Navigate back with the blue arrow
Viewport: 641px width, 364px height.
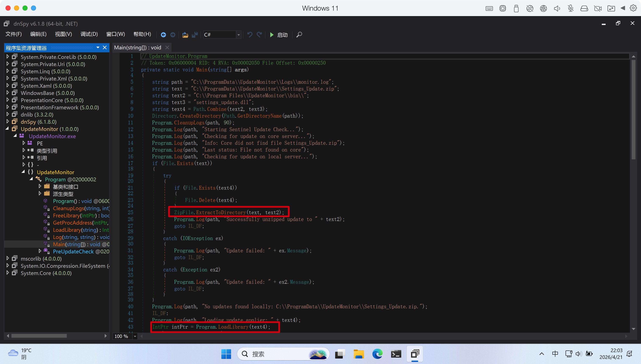coord(163,35)
